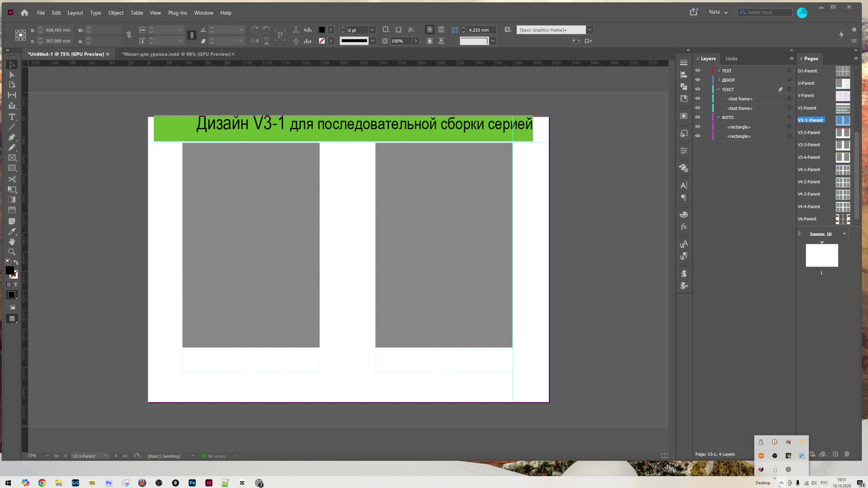Open the Layout menu
This screenshot has height=488, width=868.
[x=75, y=13]
